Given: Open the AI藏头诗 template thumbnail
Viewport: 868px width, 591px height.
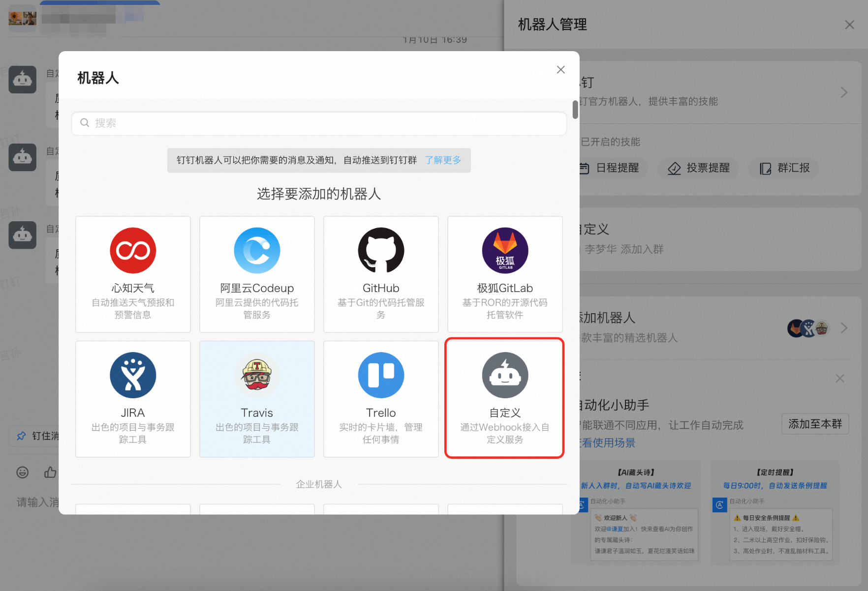Looking at the screenshot, I should tap(636, 513).
